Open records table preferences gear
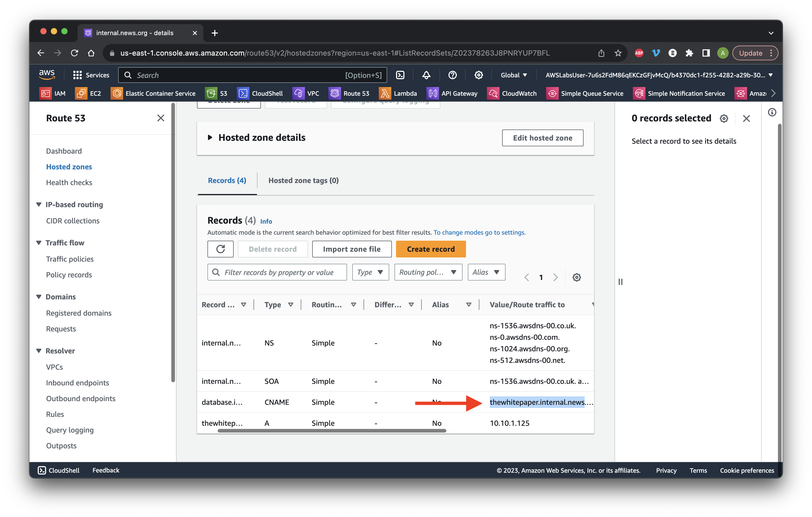The width and height of the screenshot is (812, 517). (577, 277)
